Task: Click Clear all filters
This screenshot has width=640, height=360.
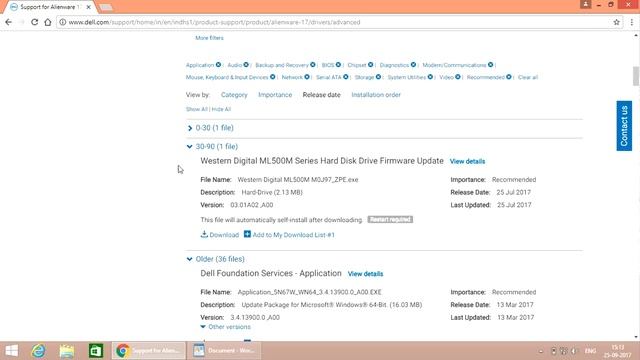Action: pyautogui.click(x=528, y=77)
